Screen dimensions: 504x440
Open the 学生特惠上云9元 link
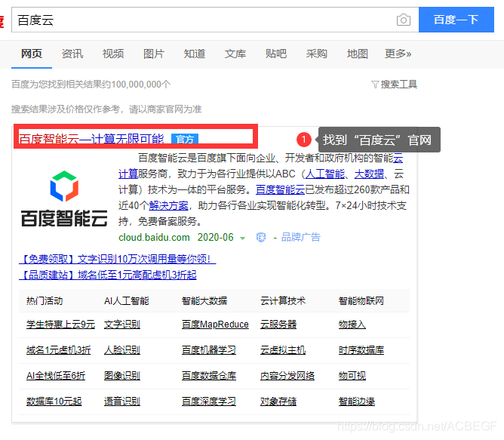[x=61, y=325]
